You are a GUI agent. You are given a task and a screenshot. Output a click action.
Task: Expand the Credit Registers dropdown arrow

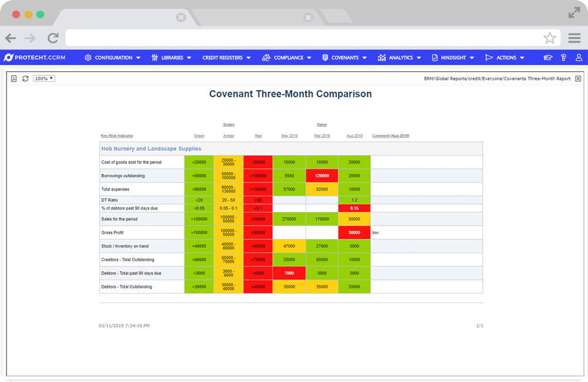(x=249, y=58)
